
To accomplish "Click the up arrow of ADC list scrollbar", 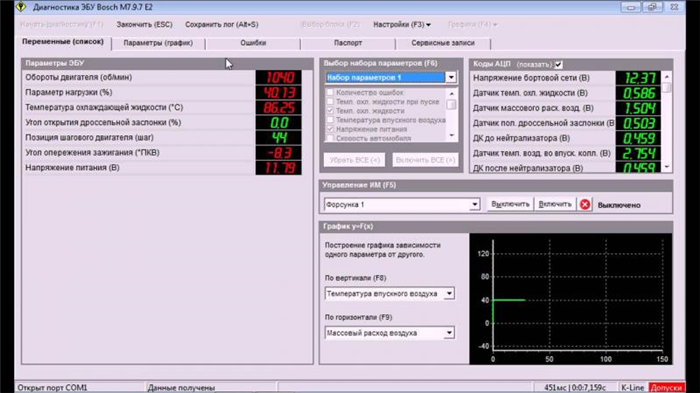I will pos(667,76).
